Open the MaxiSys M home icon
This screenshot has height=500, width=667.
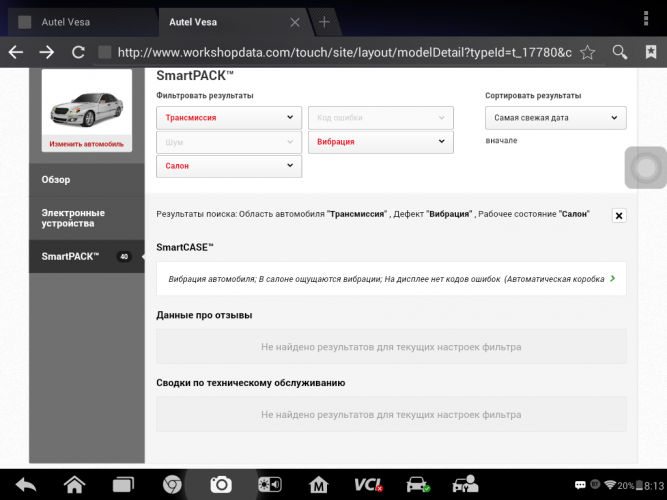319,485
